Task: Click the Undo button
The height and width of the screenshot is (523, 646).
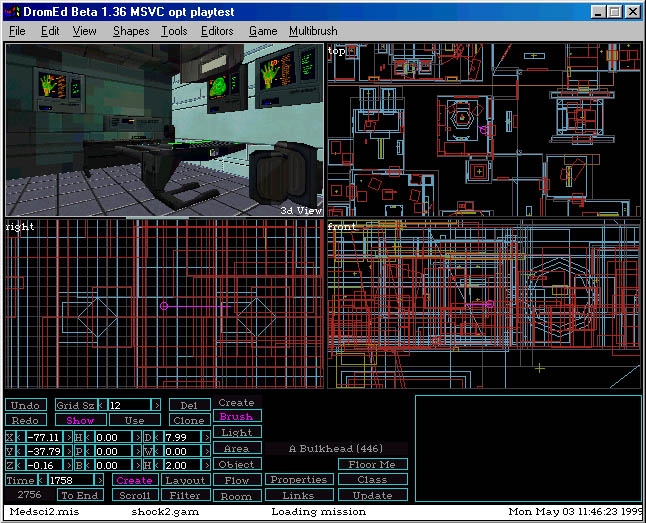Action: pyautogui.click(x=26, y=405)
